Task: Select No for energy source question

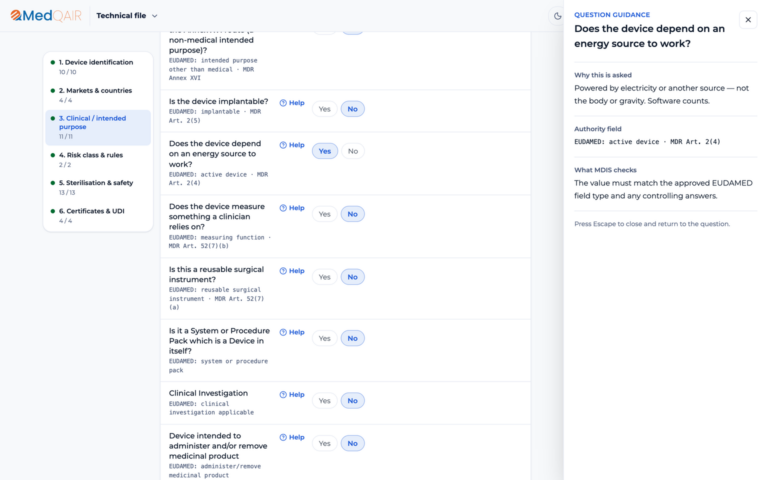Action: [x=353, y=151]
